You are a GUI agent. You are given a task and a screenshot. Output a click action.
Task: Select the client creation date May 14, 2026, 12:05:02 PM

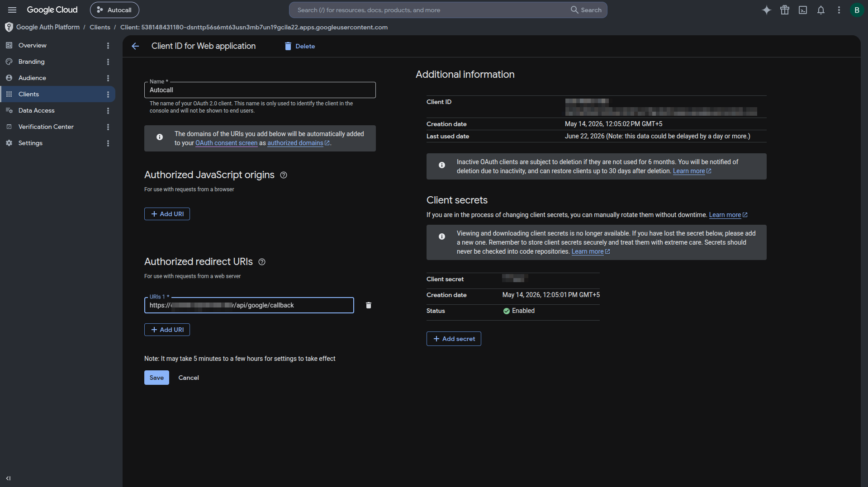pos(614,124)
